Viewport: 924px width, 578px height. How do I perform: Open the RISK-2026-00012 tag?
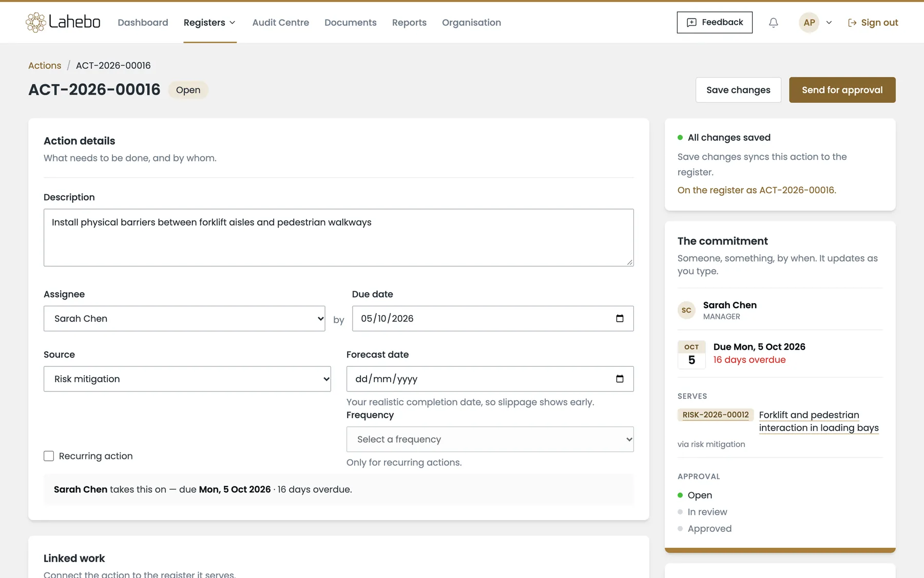716,415
